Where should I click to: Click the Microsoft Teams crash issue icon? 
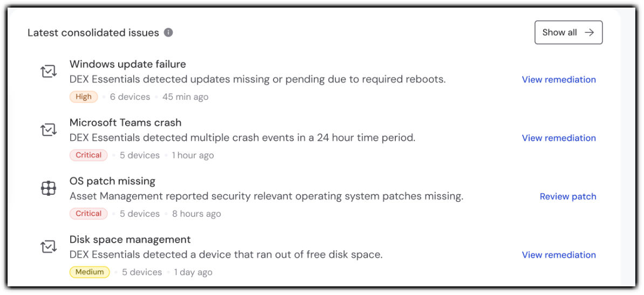pyautogui.click(x=49, y=129)
